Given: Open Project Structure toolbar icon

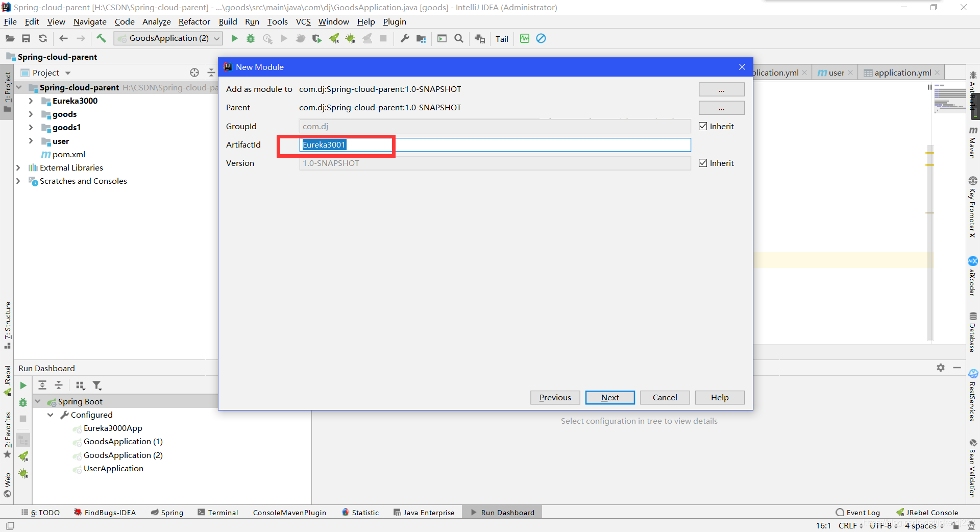Looking at the screenshot, I should (421, 38).
